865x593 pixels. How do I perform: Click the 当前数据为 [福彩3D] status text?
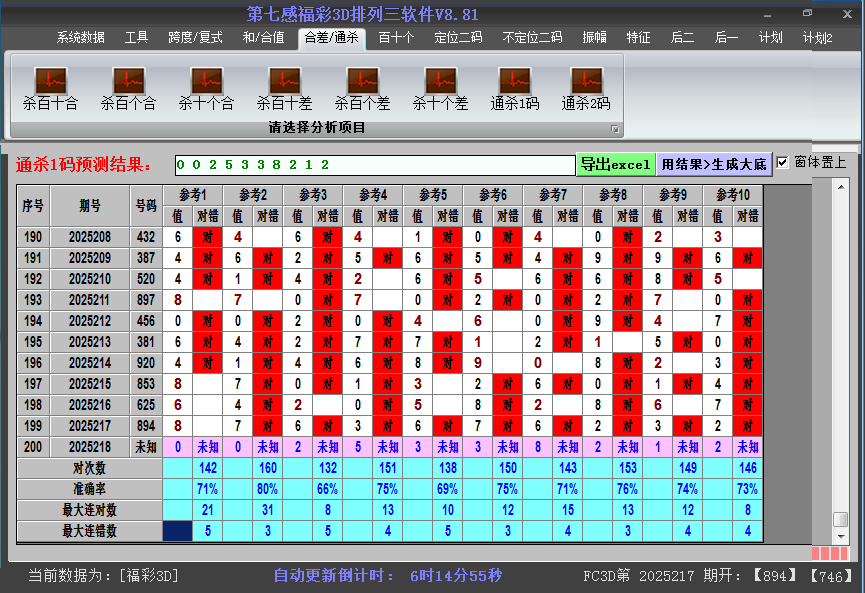pos(104,576)
